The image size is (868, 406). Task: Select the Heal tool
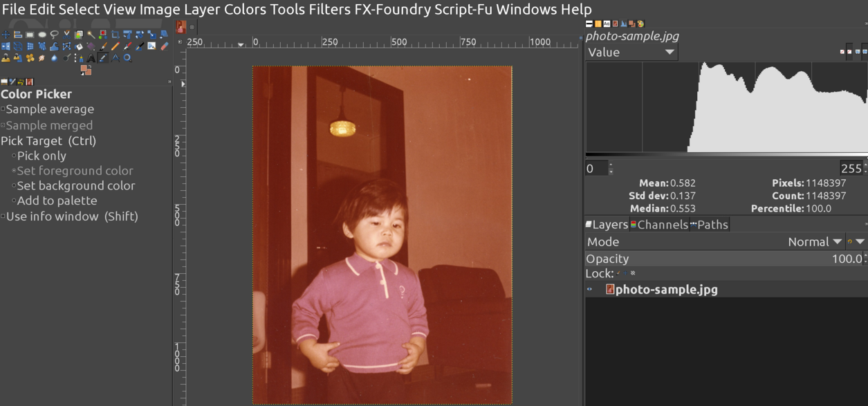30,58
